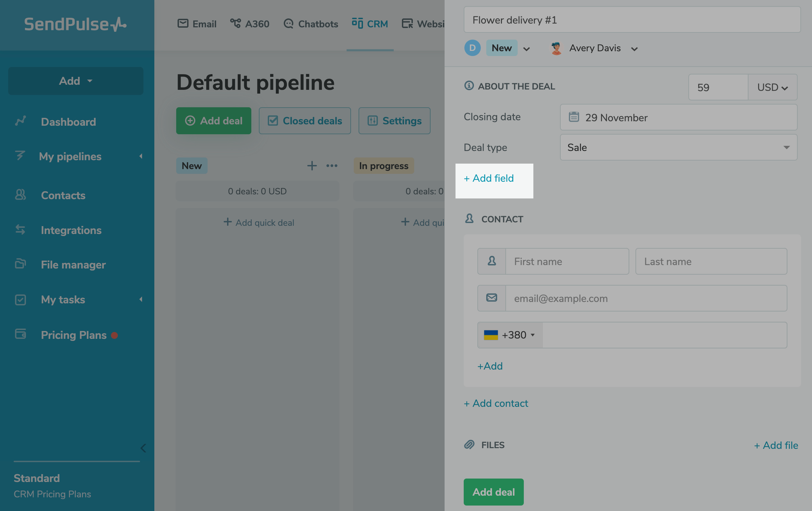Click the In progress stage label
The image size is (812, 511).
[384, 166]
